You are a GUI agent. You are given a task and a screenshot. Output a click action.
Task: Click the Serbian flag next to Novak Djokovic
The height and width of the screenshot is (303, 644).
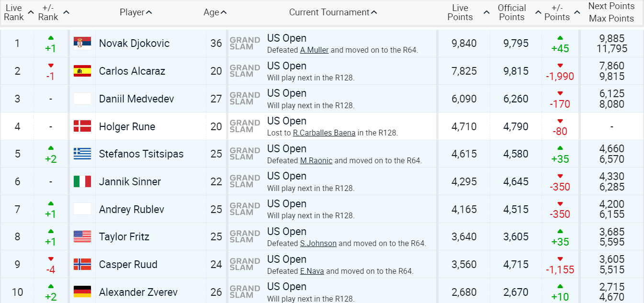(82, 43)
